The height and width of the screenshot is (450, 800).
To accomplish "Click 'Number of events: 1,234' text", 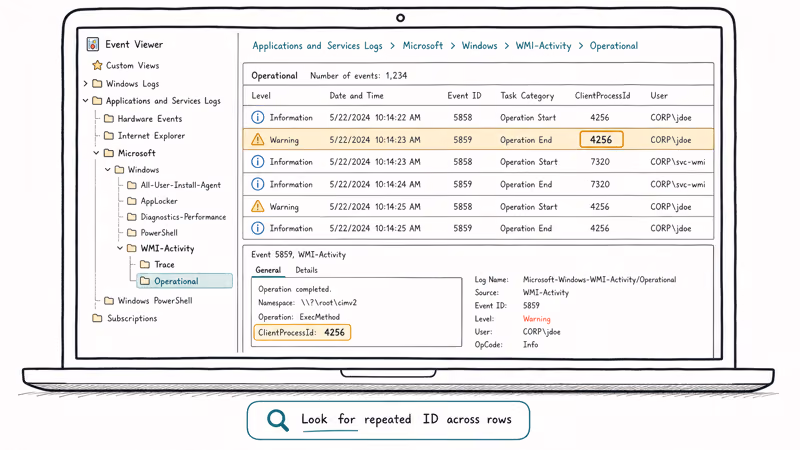I will (x=358, y=76).
